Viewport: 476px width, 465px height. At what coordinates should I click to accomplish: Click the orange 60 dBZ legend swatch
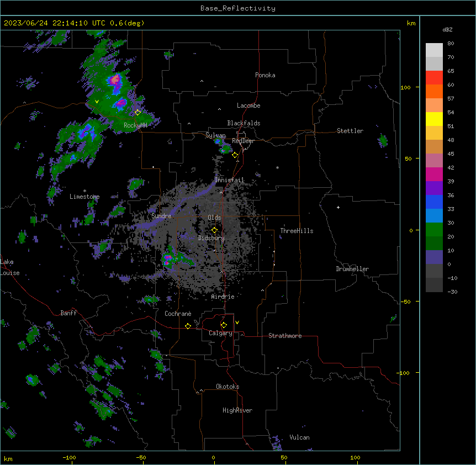click(434, 91)
